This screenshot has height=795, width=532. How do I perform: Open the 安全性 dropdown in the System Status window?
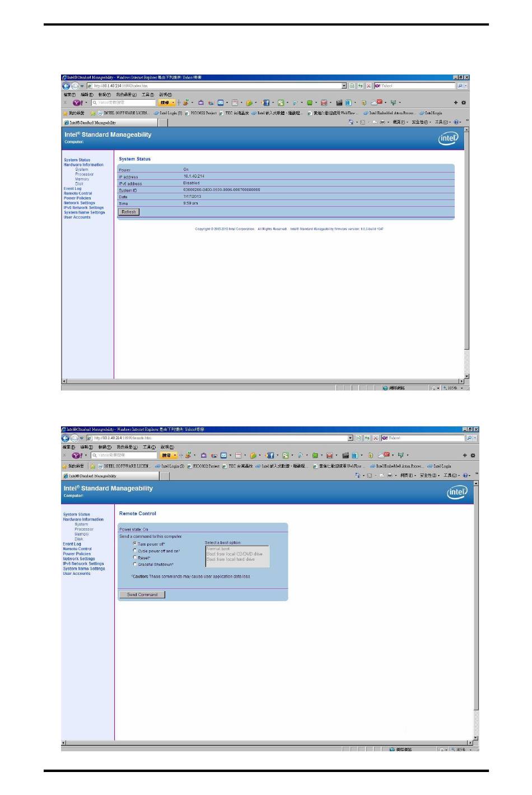click(x=421, y=122)
